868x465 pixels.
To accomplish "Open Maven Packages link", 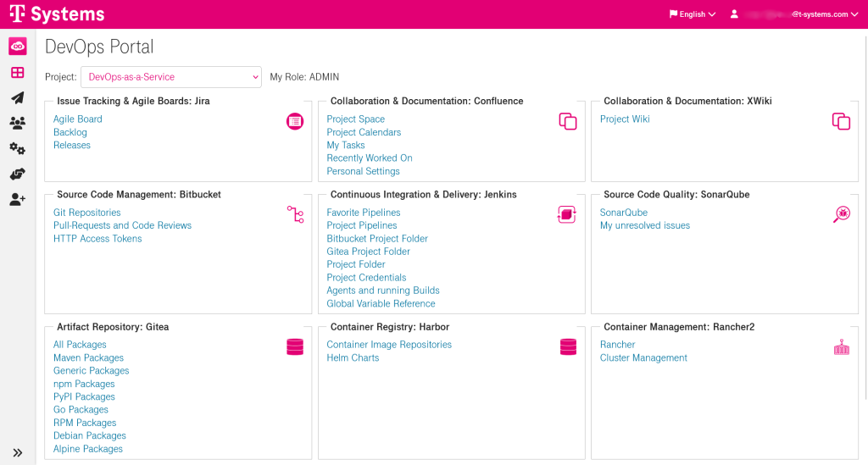I will click(x=88, y=357).
